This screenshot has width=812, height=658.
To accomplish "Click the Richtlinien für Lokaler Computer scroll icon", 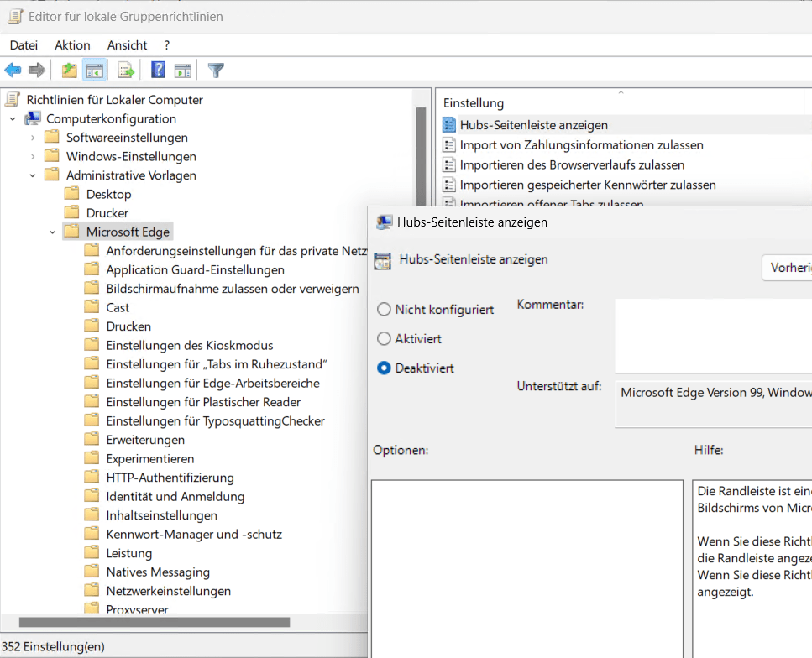I will pos(13,99).
